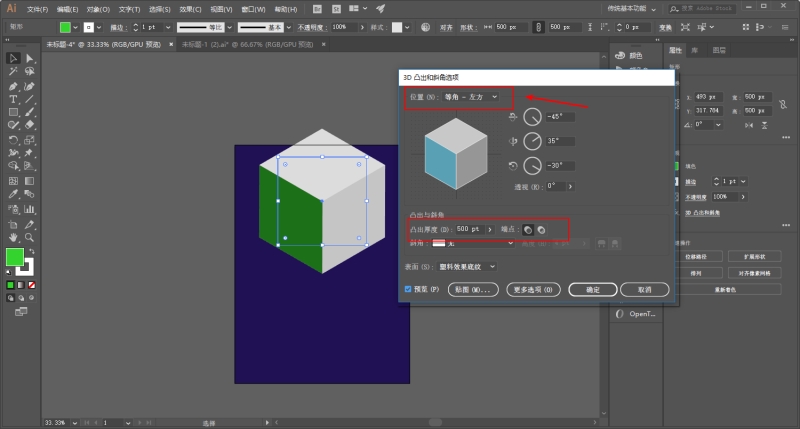Turn on hollow cap end option
The width and height of the screenshot is (800, 429).
tap(541, 230)
